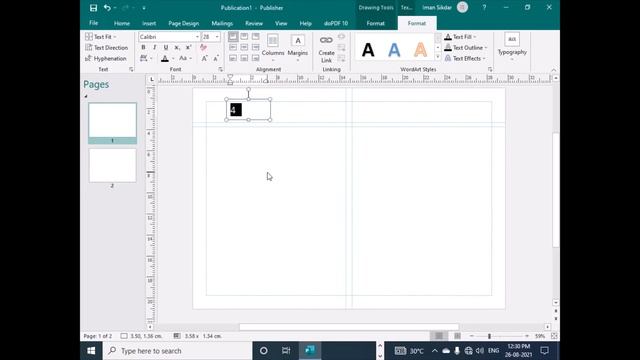Apply the black WordArt style

click(368, 50)
